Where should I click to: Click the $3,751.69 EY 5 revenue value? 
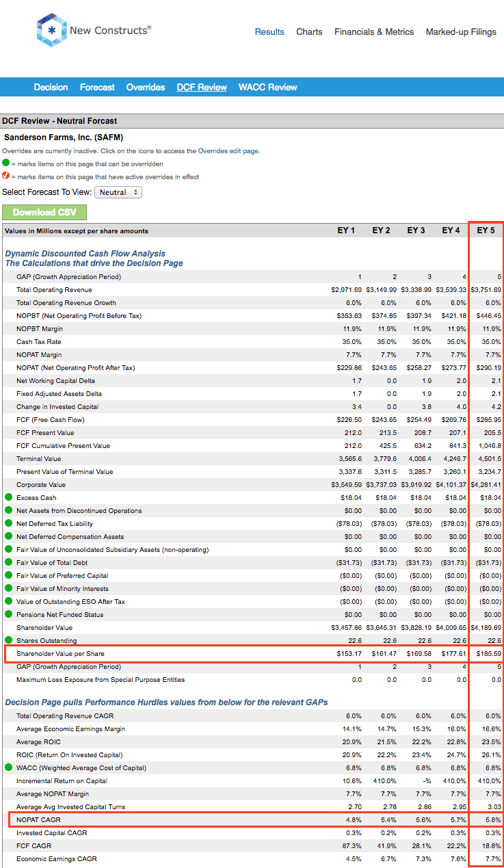pyautogui.click(x=485, y=290)
